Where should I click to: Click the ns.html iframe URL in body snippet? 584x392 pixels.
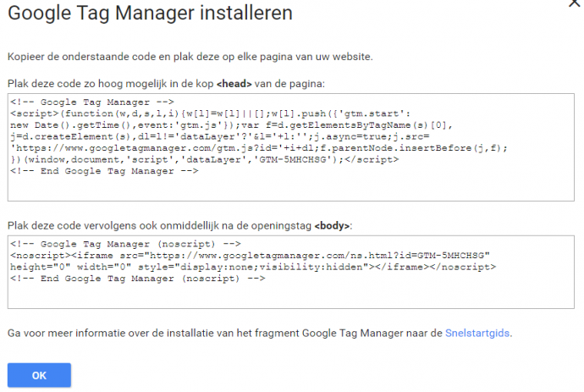click(x=313, y=255)
